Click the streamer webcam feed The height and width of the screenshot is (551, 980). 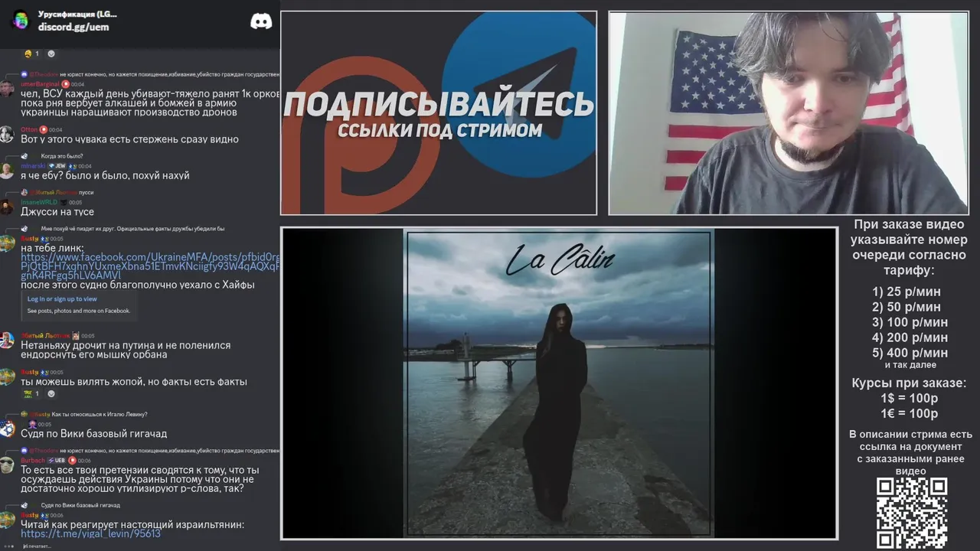coord(789,113)
